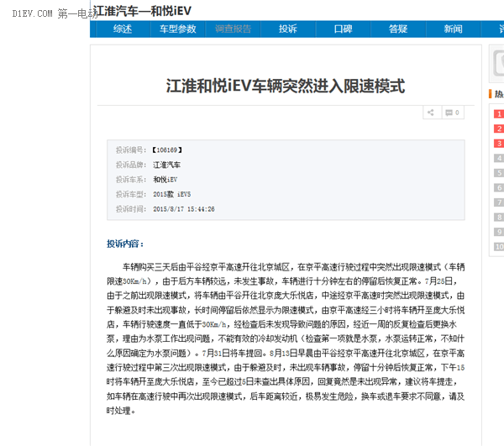Open hot list item ranked 9
This screenshot has height=446, width=504.
pos(499,232)
